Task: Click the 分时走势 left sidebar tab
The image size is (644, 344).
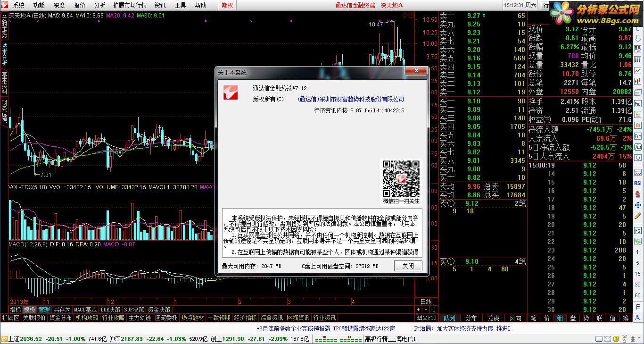Action: [x=4, y=26]
